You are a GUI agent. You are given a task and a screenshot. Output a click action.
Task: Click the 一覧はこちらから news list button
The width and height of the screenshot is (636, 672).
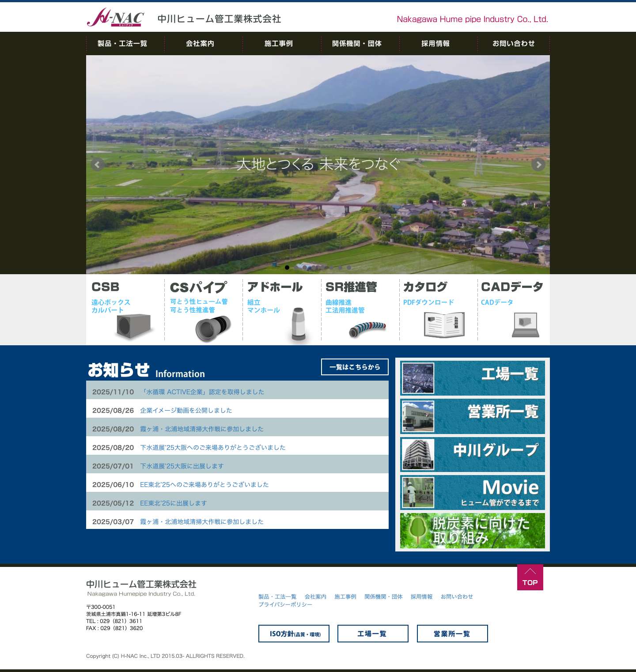[x=354, y=367]
